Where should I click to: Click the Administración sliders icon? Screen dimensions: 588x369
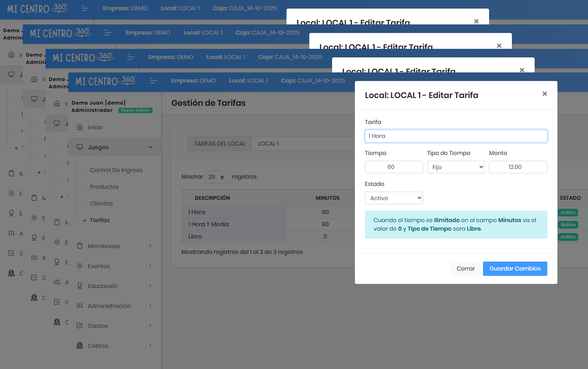pyautogui.click(x=80, y=306)
